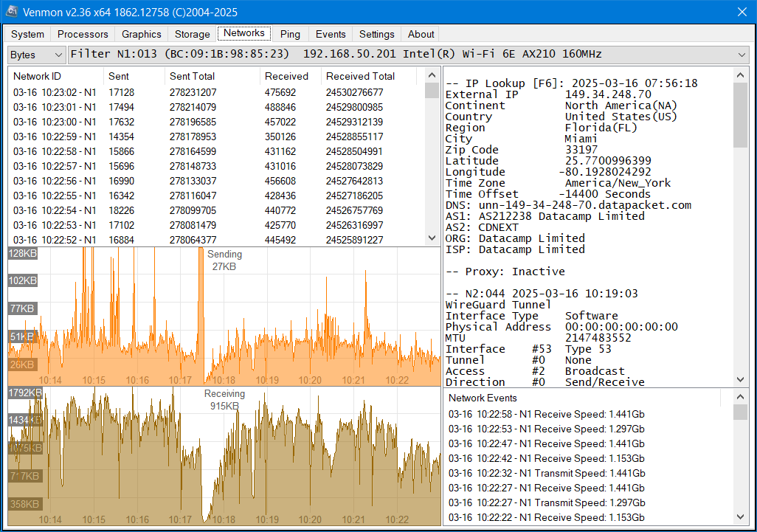Select table row 03-16 10:22:53 - N1
The height and width of the screenshot is (532, 757).
click(x=216, y=225)
